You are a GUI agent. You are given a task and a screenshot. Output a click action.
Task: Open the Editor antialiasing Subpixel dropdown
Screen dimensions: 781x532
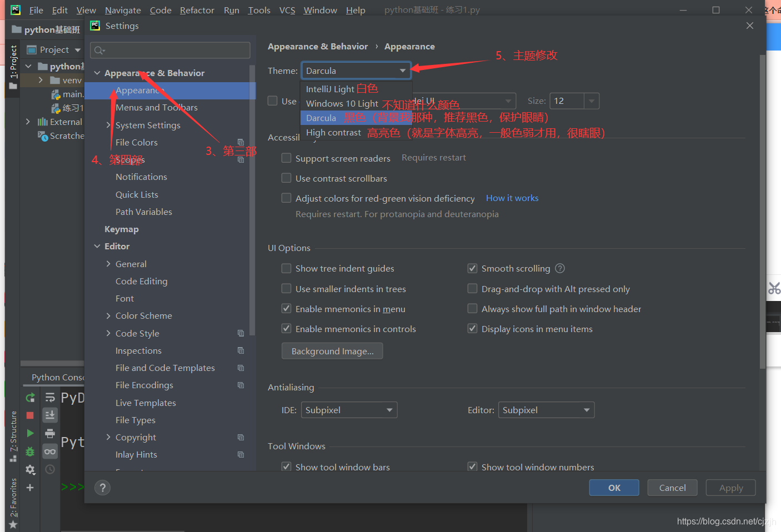pos(546,410)
